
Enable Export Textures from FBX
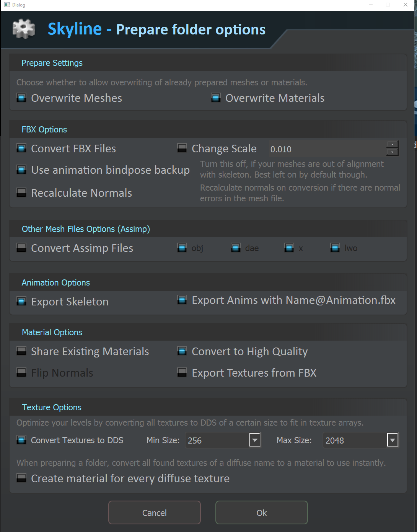(x=182, y=373)
